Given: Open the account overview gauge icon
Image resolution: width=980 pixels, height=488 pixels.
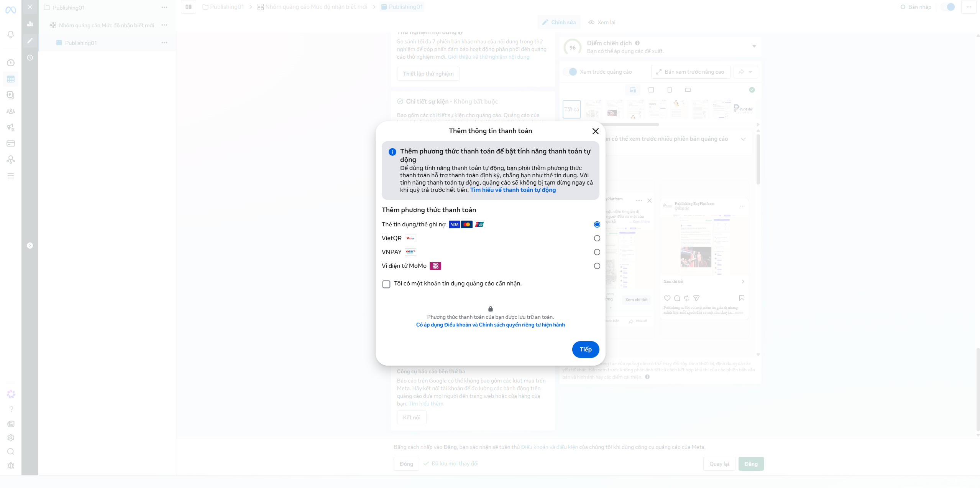Looking at the screenshot, I should 11,63.
